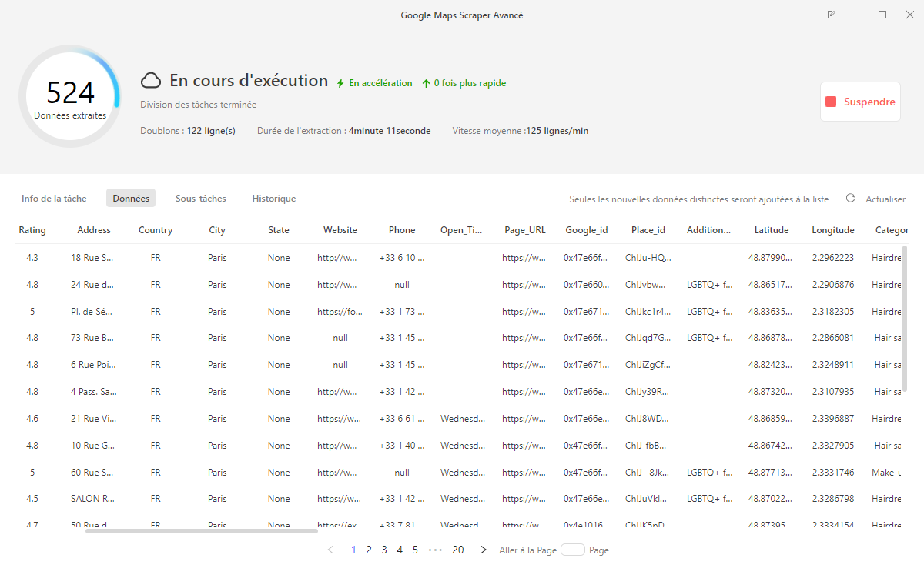The image size is (924, 565).
Task: Click the refresh icon beside Actualiser
Action: coord(850,198)
